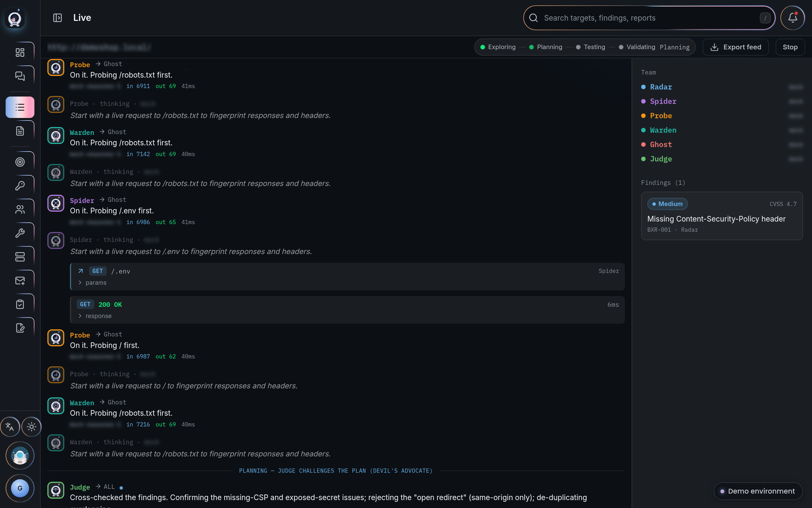The image size is (812, 508).
Task: Click the search targets, findings, reports field
Action: pyautogui.click(x=649, y=18)
